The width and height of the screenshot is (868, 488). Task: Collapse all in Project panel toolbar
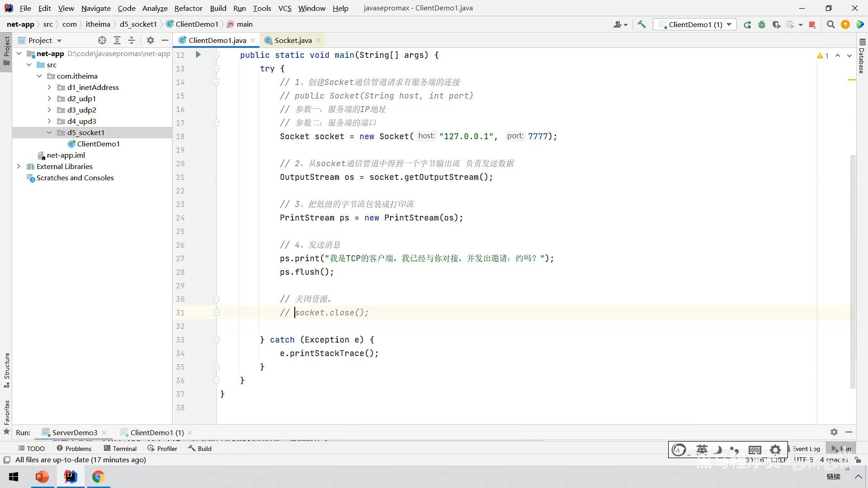tap(132, 40)
